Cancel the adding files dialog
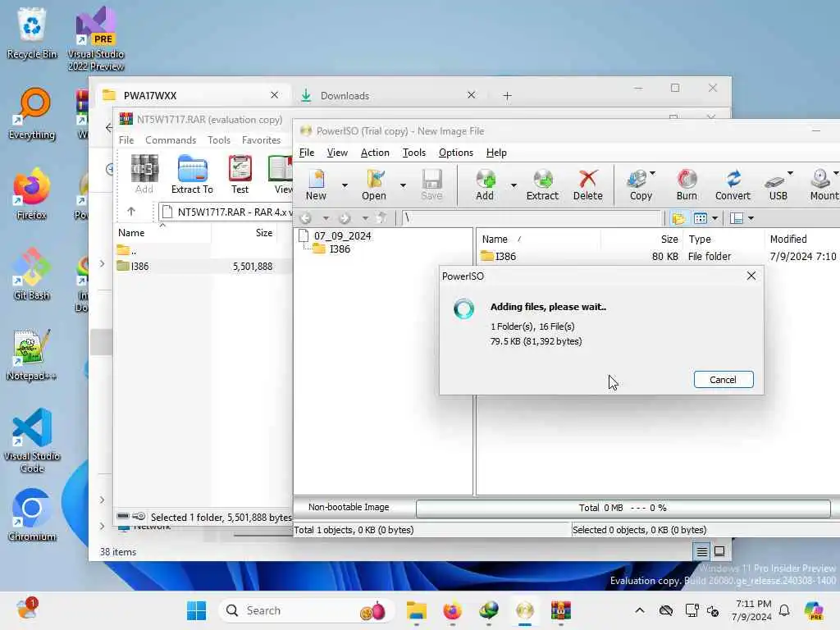The height and width of the screenshot is (630, 840). [x=724, y=379]
